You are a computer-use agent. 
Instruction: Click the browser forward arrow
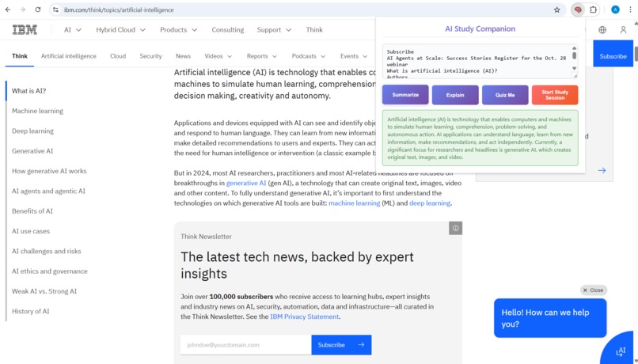23,9
